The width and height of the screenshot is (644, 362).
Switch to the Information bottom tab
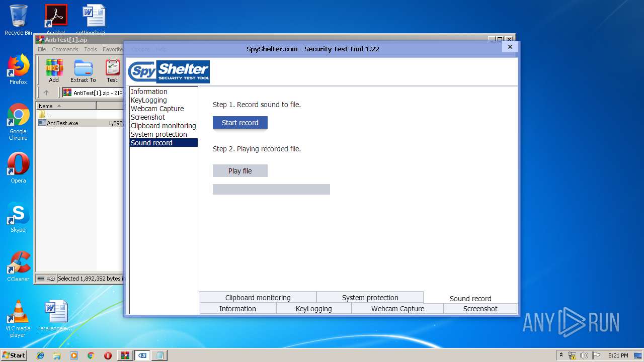(x=237, y=309)
